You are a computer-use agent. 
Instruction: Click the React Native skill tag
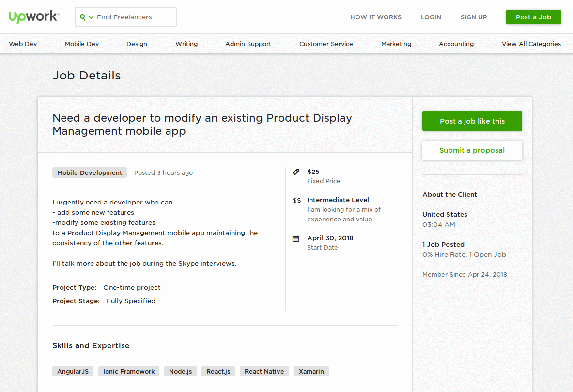[264, 371]
